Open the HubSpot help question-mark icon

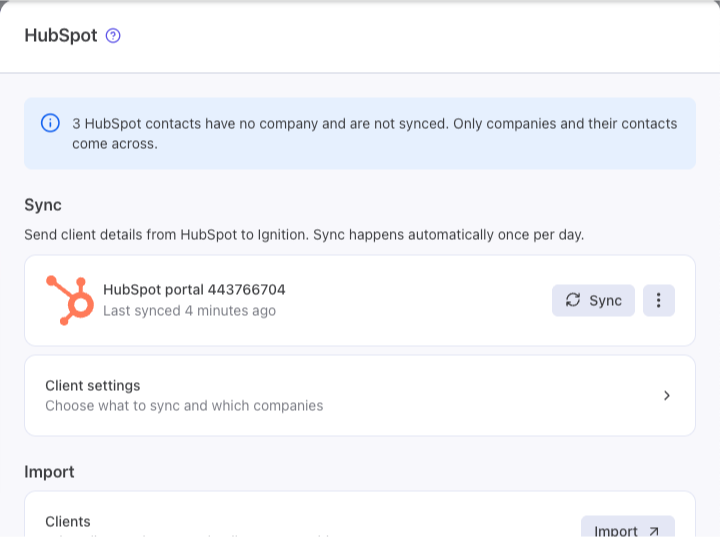click(x=113, y=35)
